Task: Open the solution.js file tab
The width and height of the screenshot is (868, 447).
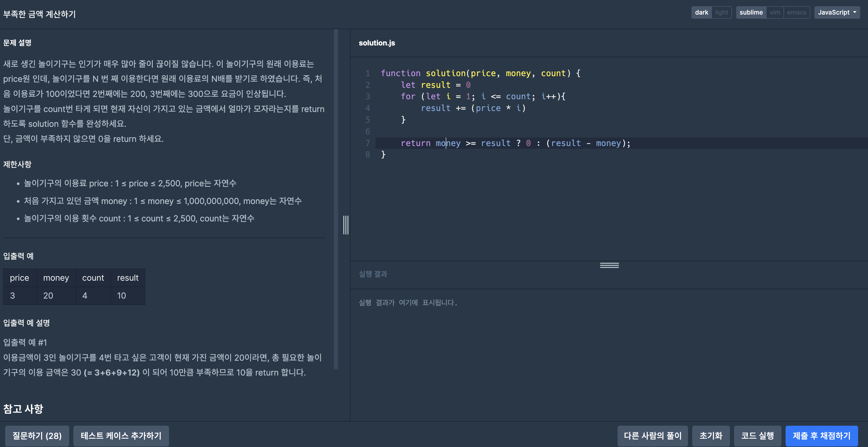Action: point(377,43)
